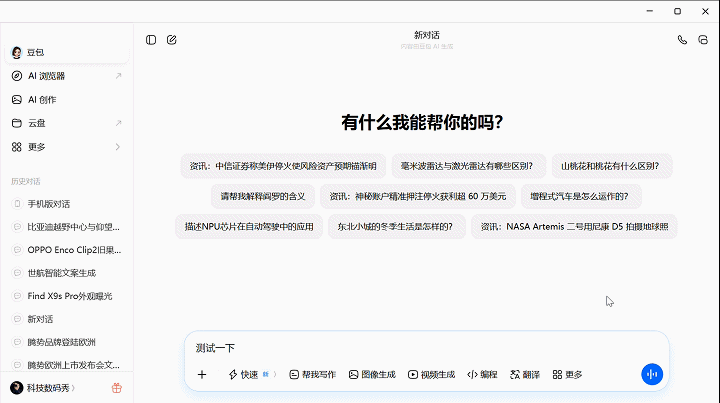Open the 快速 mode dropdown
The image size is (720, 403).
[252, 374]
